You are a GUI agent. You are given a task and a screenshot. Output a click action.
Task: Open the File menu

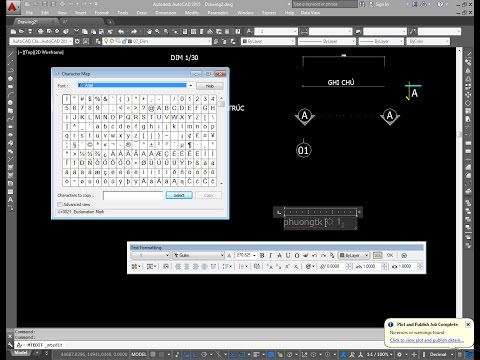tap(29, 13)
